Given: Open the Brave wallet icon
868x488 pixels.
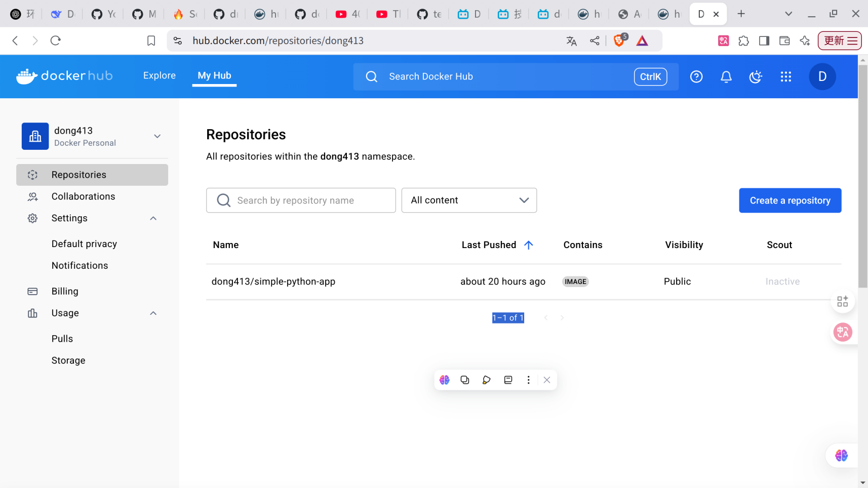Looking at the screenshot, I should (x=784, y=41).
